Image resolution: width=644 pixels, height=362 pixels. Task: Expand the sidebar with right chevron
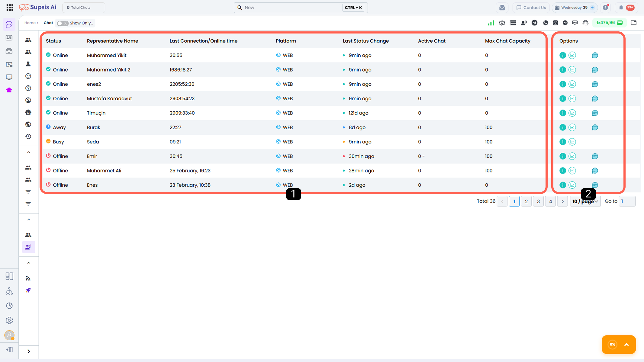coord(29,351)
